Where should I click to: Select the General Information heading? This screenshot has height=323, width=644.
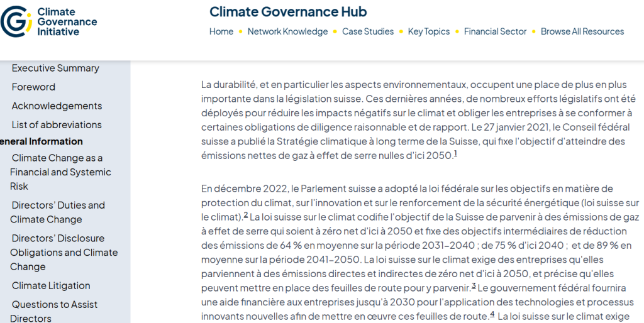tap(41, 141)
